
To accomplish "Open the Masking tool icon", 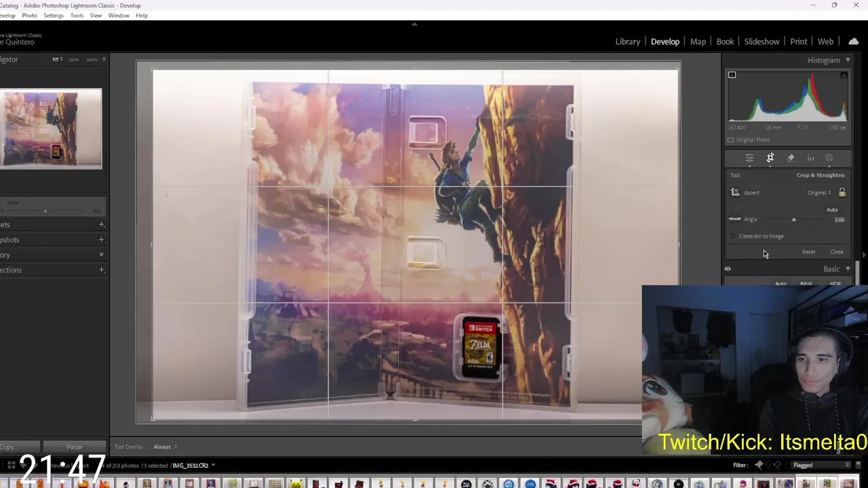I will (829, 158).
